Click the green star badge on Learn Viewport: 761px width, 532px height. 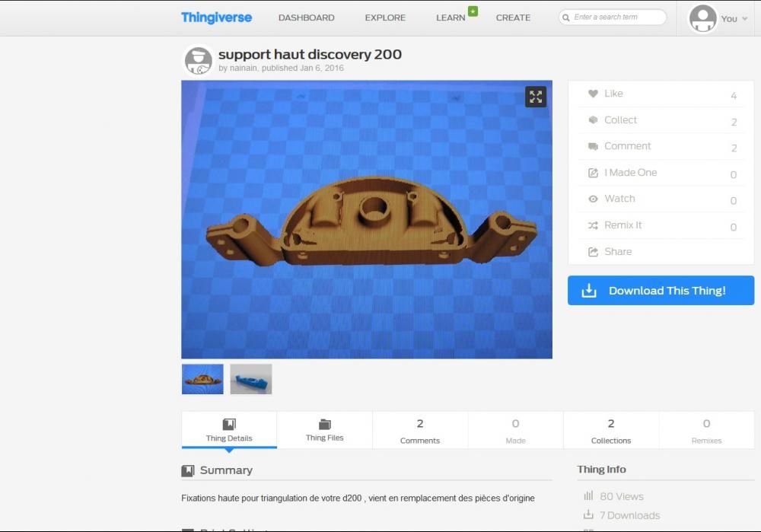(x=473, y=11)
